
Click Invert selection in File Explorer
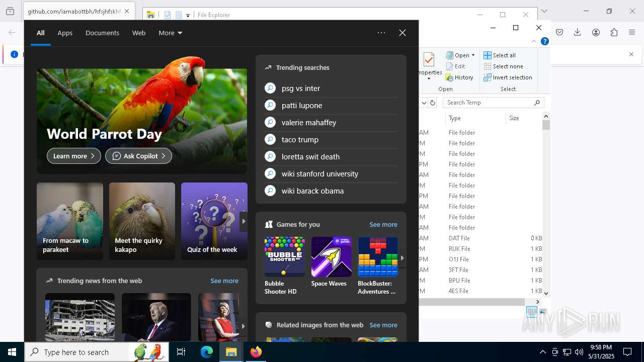click(508, 77)
